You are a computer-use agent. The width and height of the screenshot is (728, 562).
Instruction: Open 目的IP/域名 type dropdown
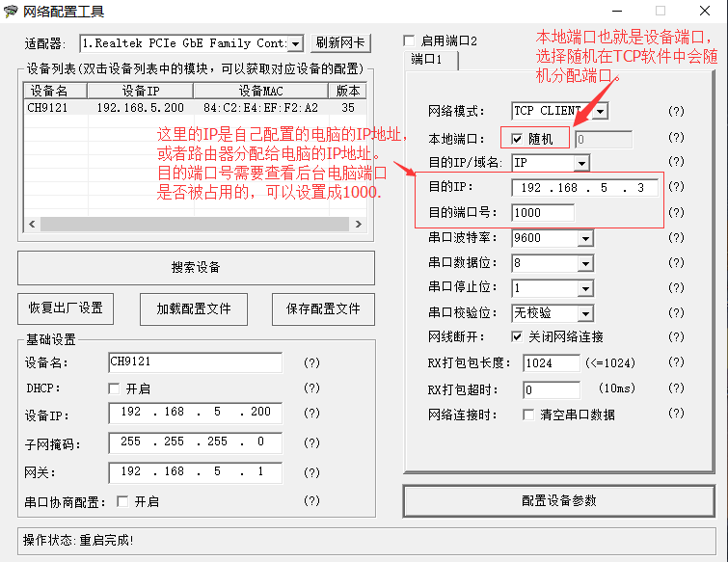pos(581,163)
